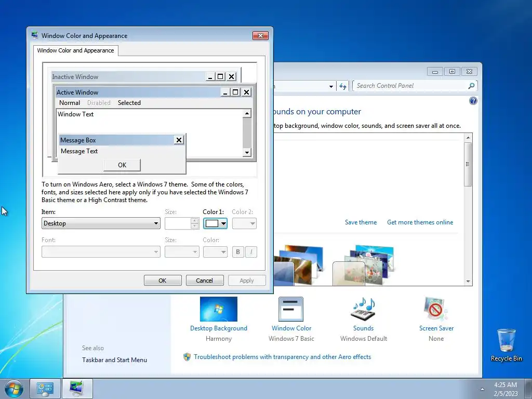Click the taskbar clock showing 4:25 AM
532x399 pixels.
[506, 389]
